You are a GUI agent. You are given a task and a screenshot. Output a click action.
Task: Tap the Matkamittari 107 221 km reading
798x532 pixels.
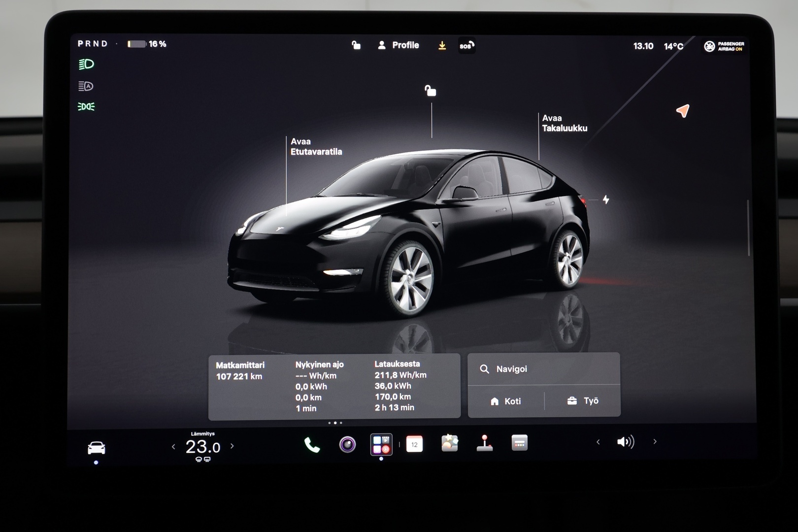[x=240, y=370]
